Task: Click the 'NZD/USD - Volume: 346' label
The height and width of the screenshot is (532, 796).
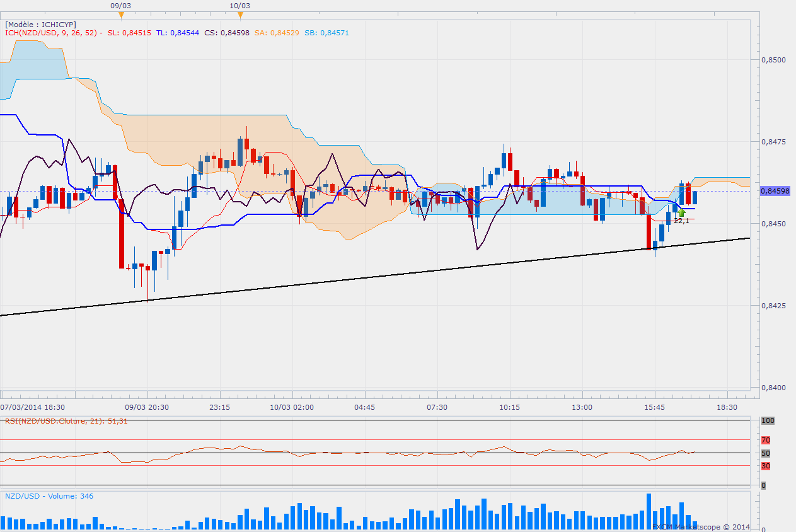Action: (x=49, y=496)
